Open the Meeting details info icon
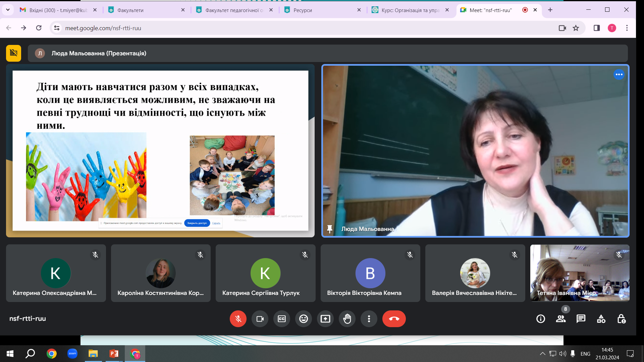 pyautogui.click(x=541, y=319)
